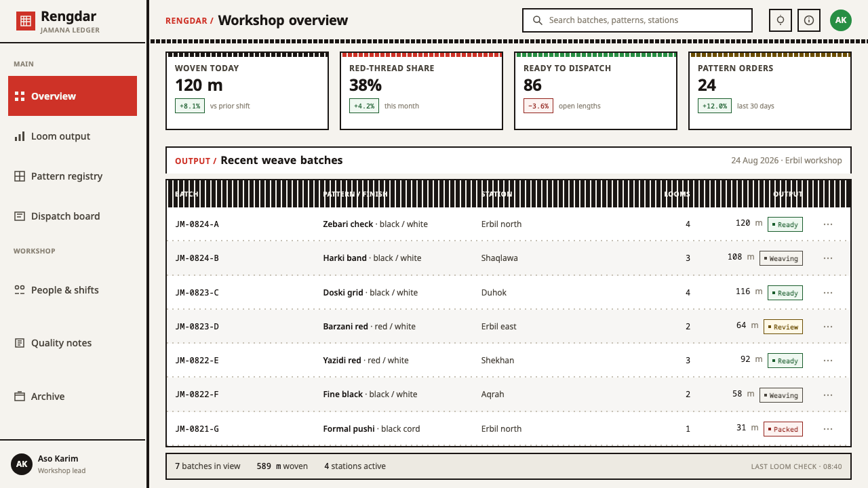This screenshot has height=488, width=868.
Task: Go to the Archive page
Action: click(73, 396)
